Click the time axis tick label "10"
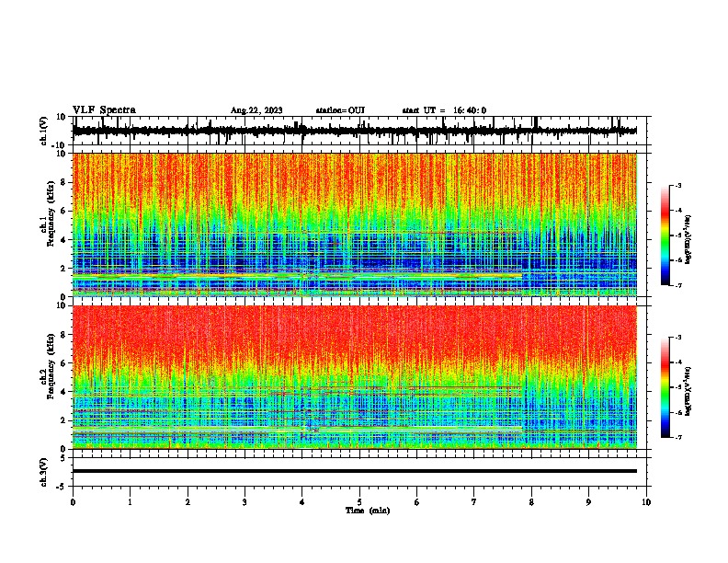Image resolution: width=728 pixels, height=563 pixels. pyautogui.click(x=646, y=502)
